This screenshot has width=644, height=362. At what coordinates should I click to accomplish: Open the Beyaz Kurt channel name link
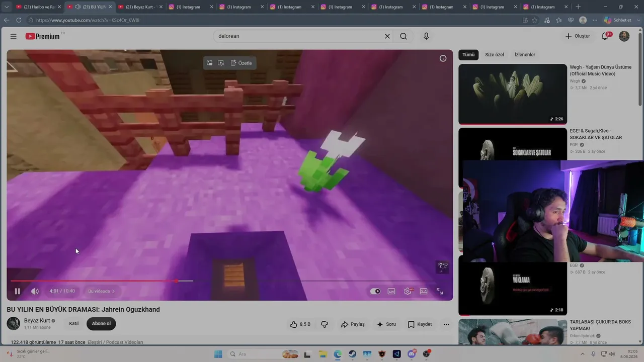37,321
